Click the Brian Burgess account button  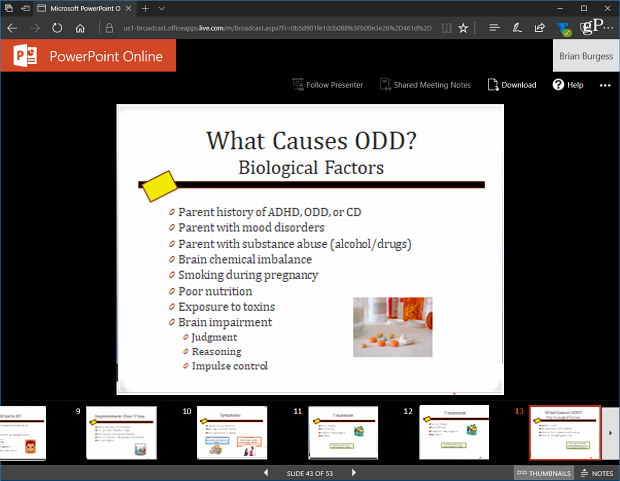pyautogui.click(x=586, y=56)
